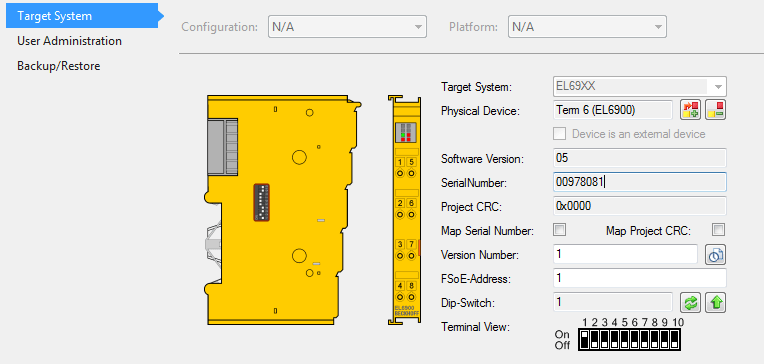The width and height of the screenshot is (764, 364).
Task: Toggle DIP switch 5 in Terminal View
Action: click(625, 339)
